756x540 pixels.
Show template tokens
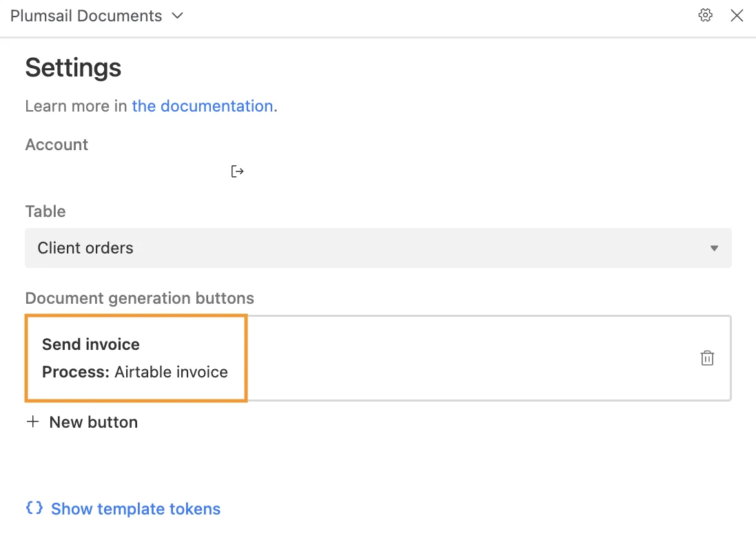coord(135,508)
